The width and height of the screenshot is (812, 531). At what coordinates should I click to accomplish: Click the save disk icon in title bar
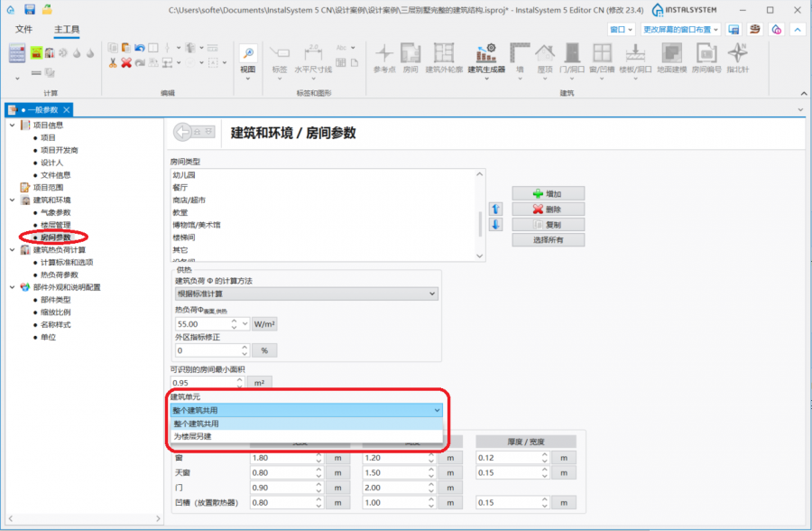(30, 9)
